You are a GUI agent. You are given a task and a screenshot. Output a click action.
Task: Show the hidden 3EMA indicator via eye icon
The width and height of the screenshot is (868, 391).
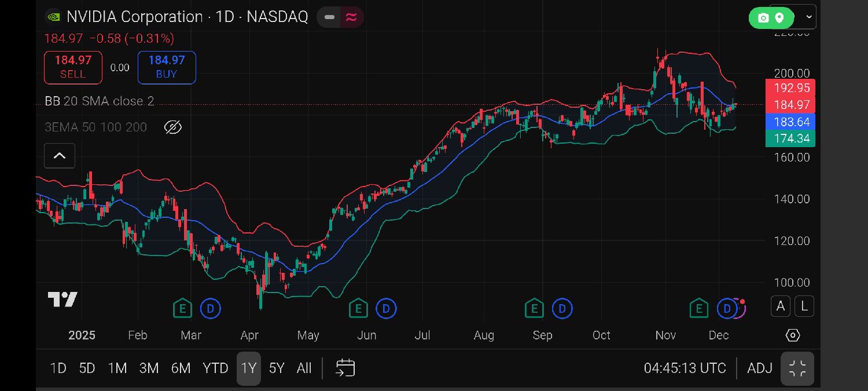173,127
